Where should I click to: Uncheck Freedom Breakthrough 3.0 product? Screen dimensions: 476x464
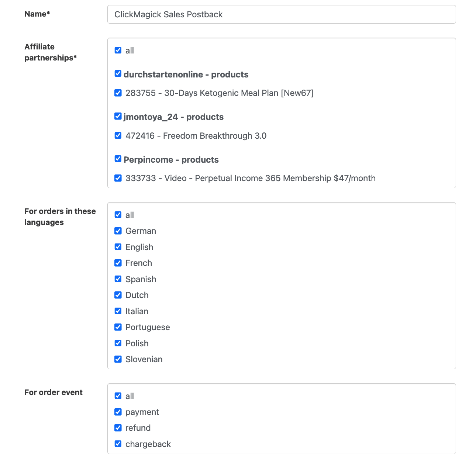click(x=118, y=135)
